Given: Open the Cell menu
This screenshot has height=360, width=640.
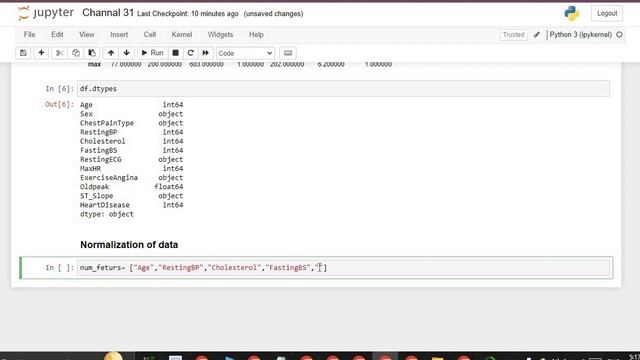Looking at the screenshot, I should click(x=150, y=35).
